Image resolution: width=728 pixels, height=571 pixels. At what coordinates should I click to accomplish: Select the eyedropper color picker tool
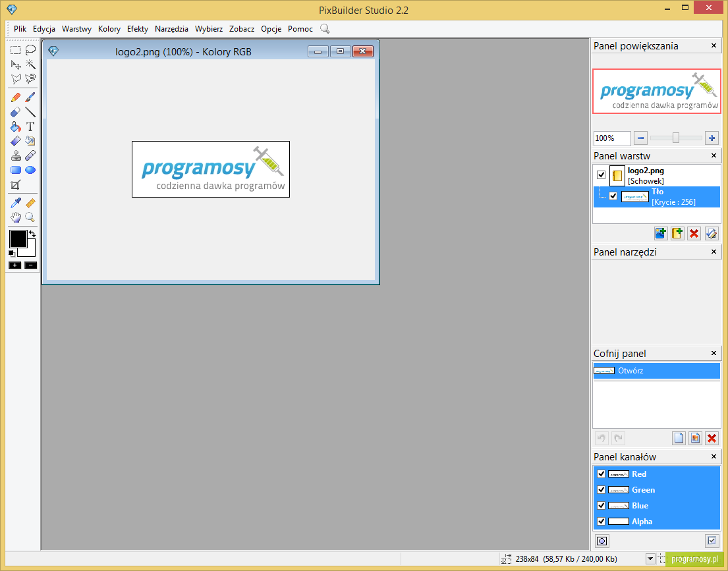tap(16, 203)
